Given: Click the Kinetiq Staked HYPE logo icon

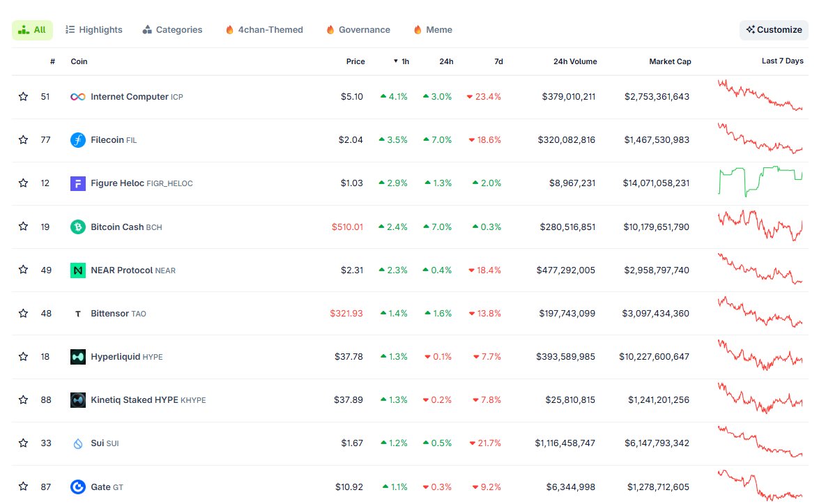Looking at the screenshot, I should [78, 400].
